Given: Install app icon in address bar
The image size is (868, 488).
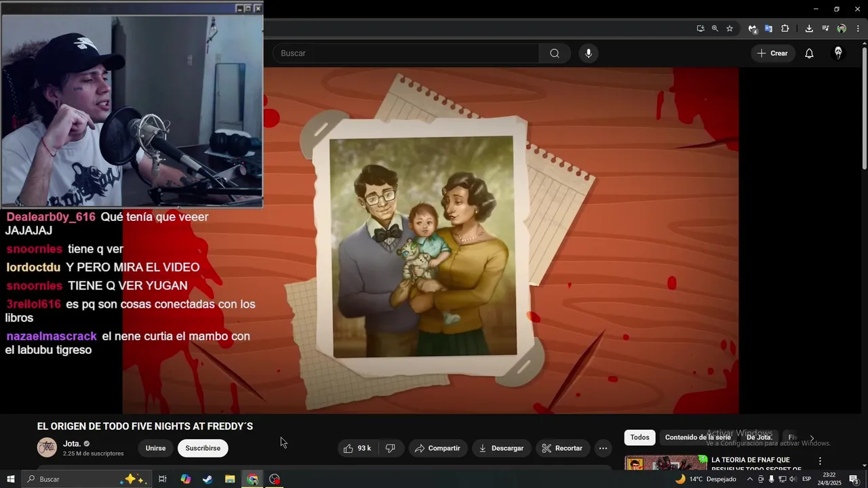Looking at the screenshot, I should (701, 28).
